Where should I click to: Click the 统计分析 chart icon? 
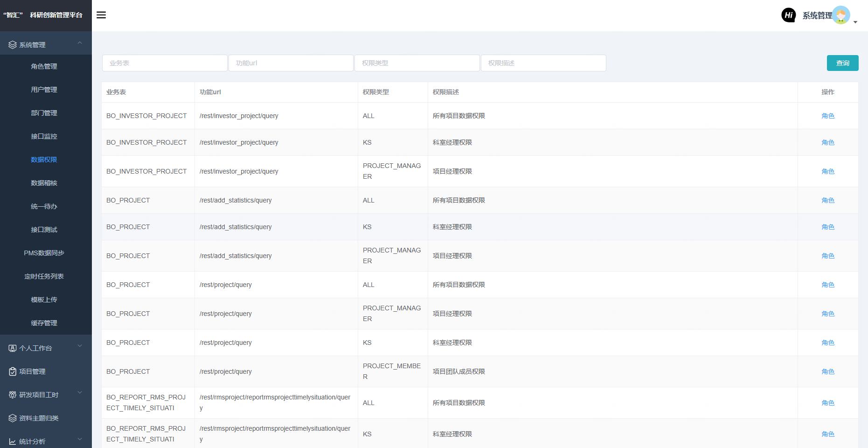[x=13, y=441]
